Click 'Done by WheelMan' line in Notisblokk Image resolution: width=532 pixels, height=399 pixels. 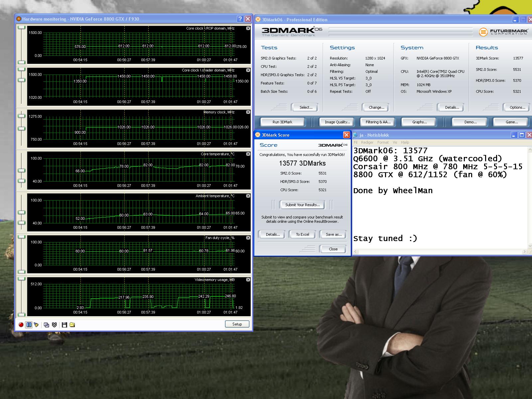[393, 191]
